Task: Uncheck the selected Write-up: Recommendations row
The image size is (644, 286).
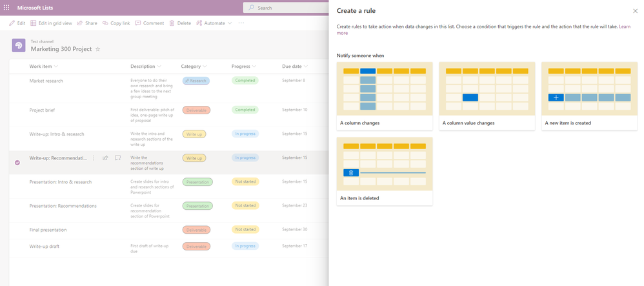Action: (17, 162)
